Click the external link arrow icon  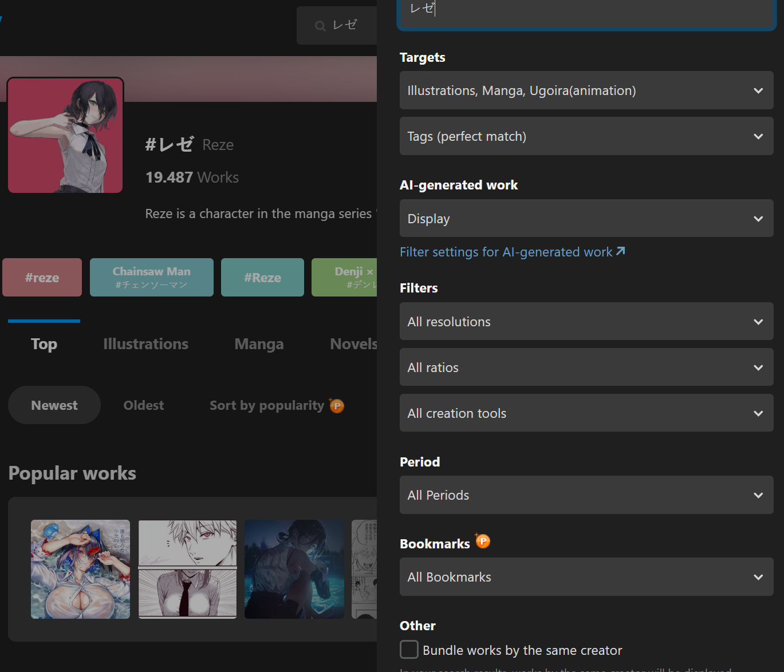click(620, 251)
